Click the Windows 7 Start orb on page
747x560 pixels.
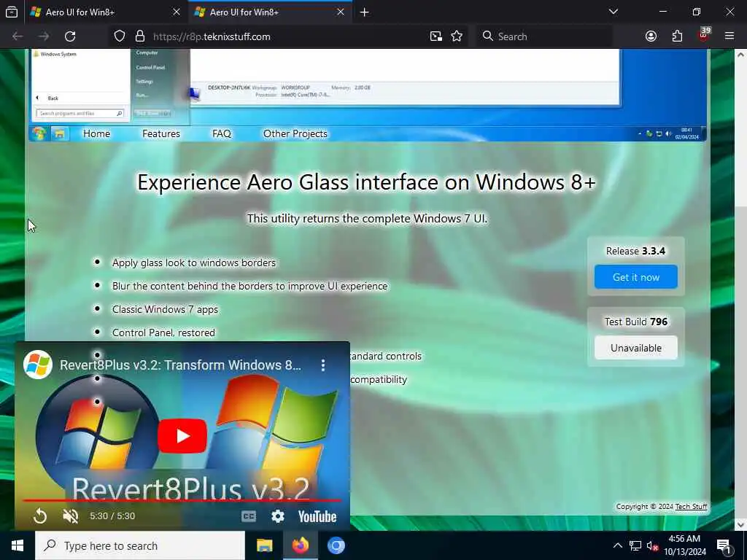39,134
